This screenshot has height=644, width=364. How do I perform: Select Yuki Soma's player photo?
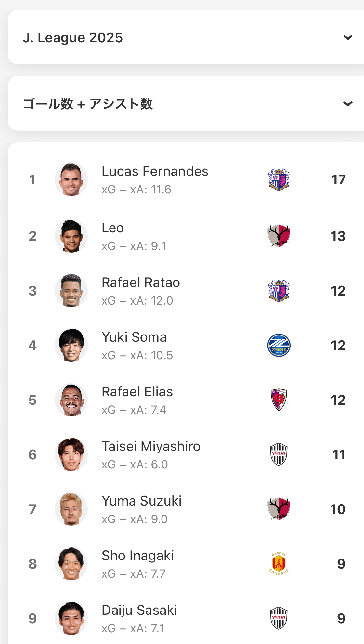pyautogui.click(x=71, y=345)
